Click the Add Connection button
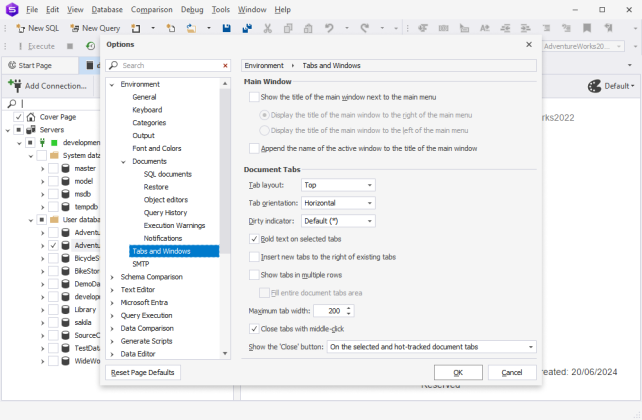This screenshot has height=420, width=642. (48, 86)
